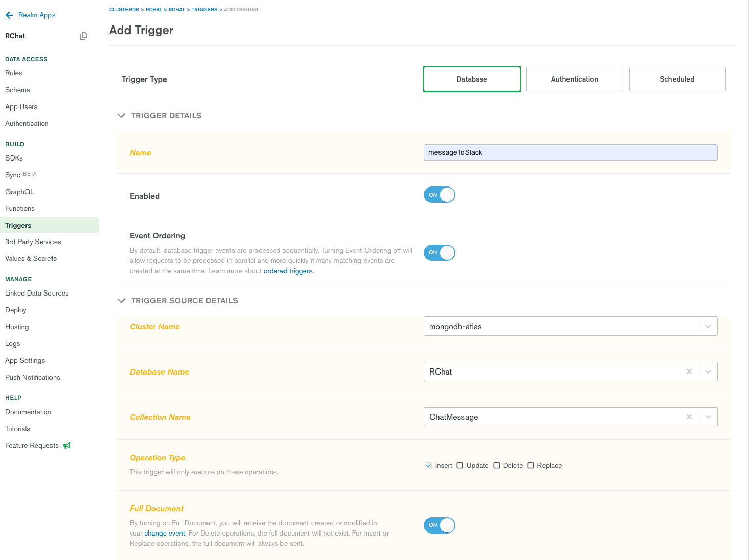Clear the RChat database name selection
749x560 pixels.
689,371
